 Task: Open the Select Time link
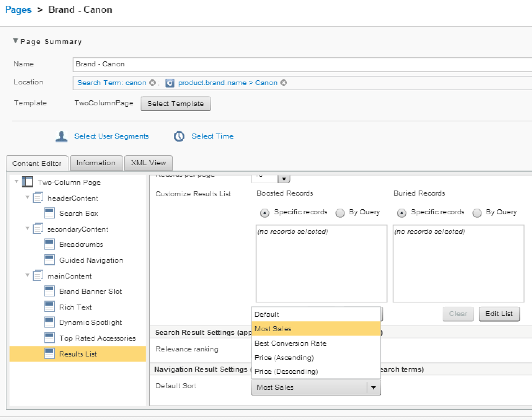[213, 136]
